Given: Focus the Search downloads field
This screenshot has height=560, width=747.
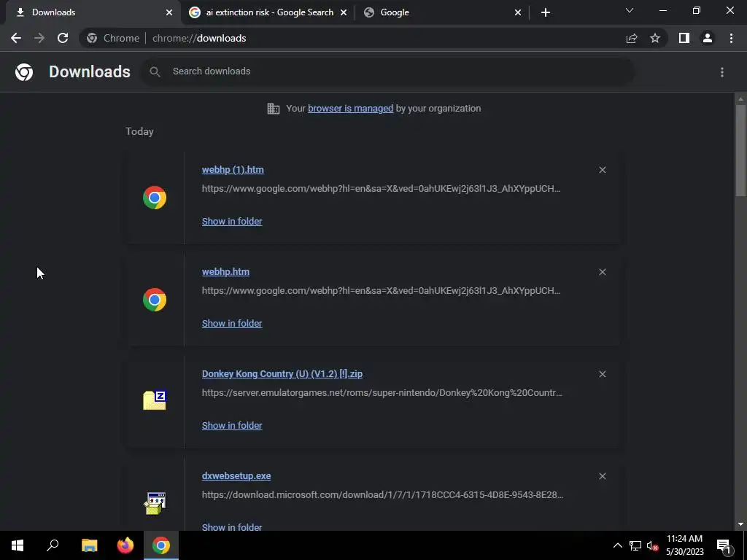Looking at the screenshot, I should click(388, 71).
